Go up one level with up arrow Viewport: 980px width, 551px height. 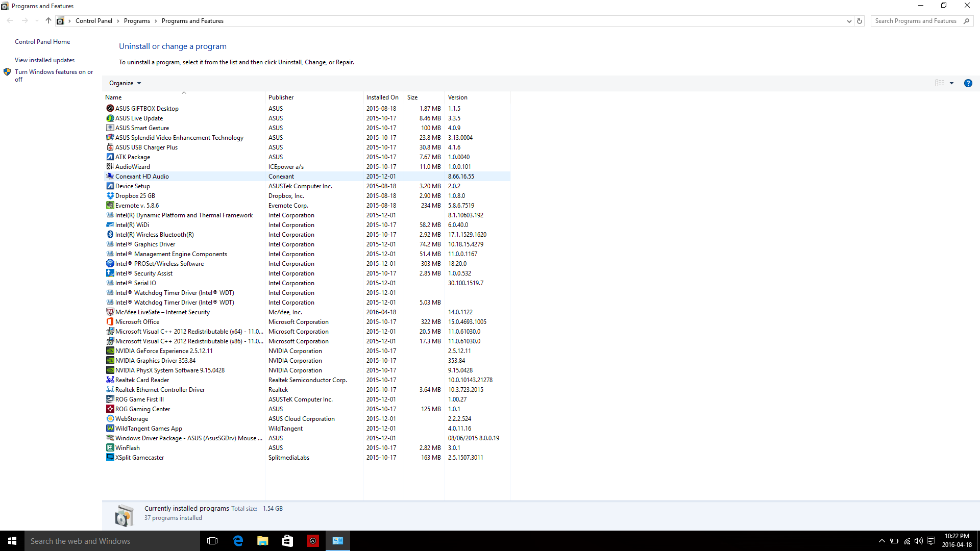(x=48, y=21)
